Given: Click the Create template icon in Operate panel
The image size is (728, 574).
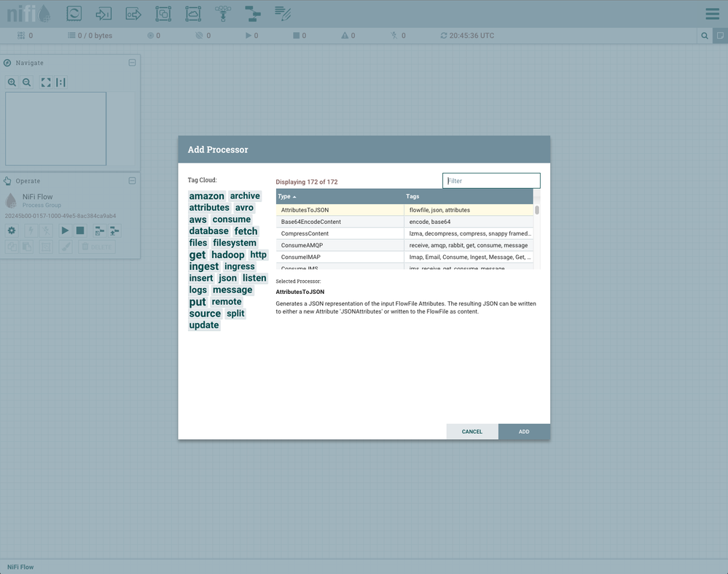Looking at the screenshot, I should click(x=99, y=230).
